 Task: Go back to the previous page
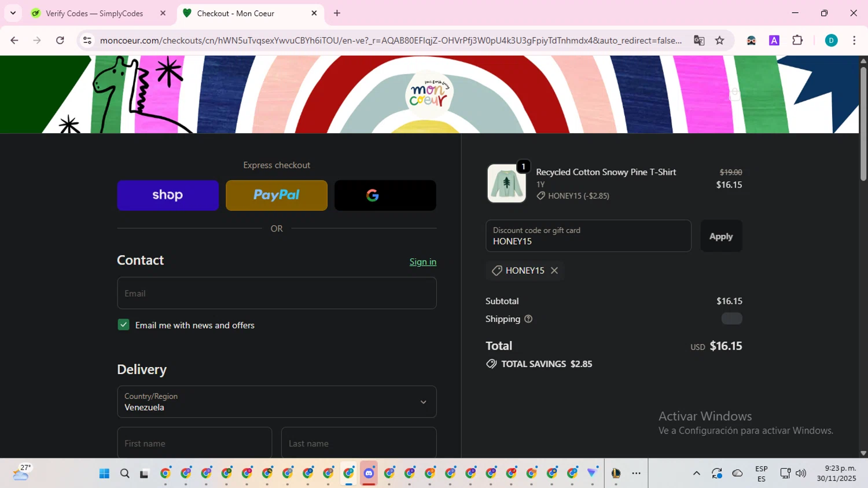pyautogui.click(x=14, y=41)
